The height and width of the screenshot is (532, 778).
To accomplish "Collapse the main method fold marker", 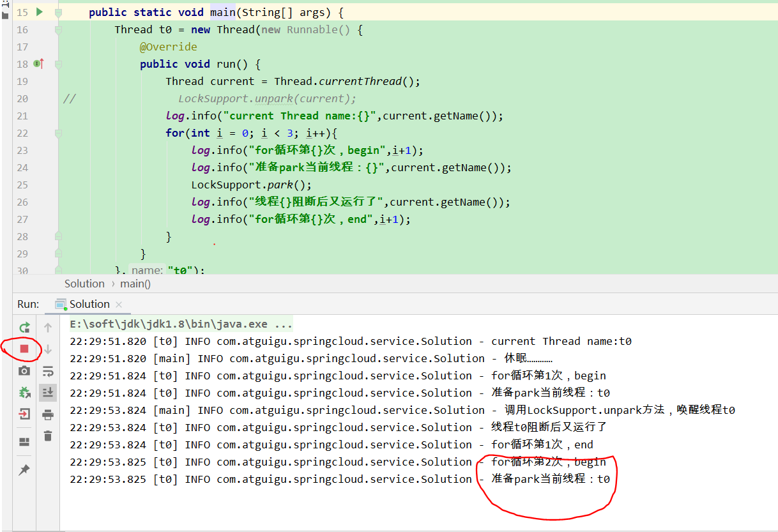I will (x=57, y=13).
